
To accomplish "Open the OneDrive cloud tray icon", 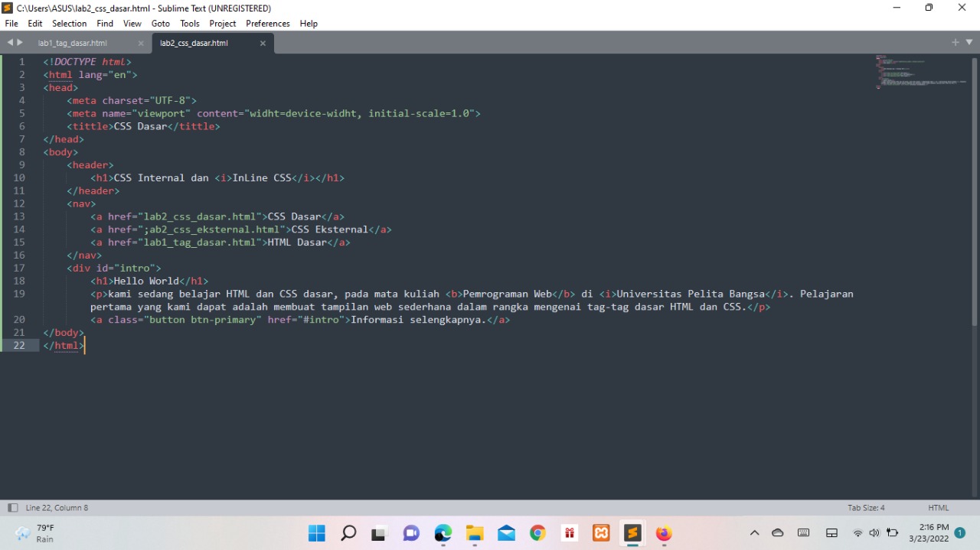I will pos(778,533).
